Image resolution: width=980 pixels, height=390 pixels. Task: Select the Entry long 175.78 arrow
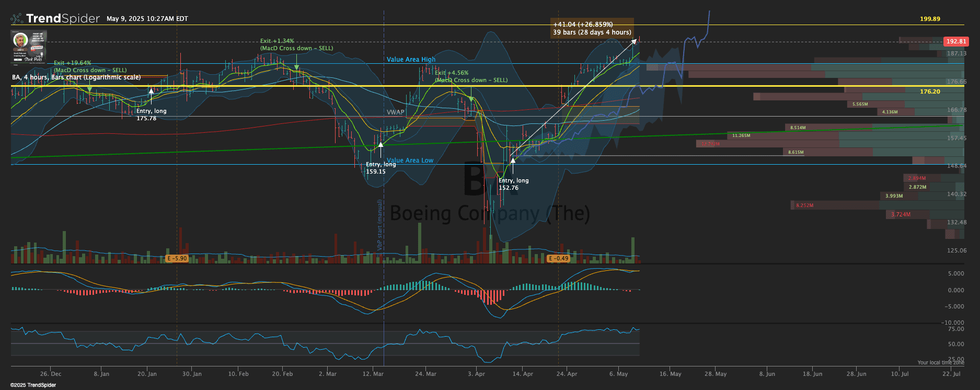coord(152,91)
